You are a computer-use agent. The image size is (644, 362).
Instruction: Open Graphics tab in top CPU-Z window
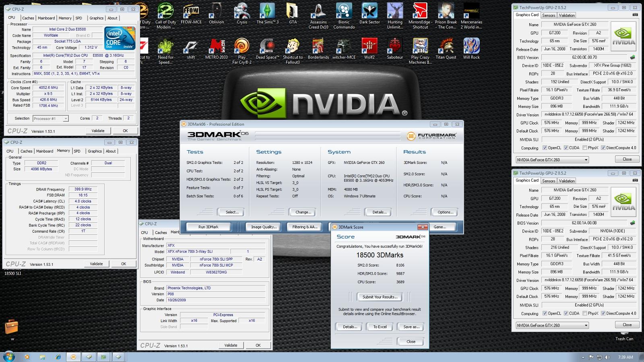[97, 18]
